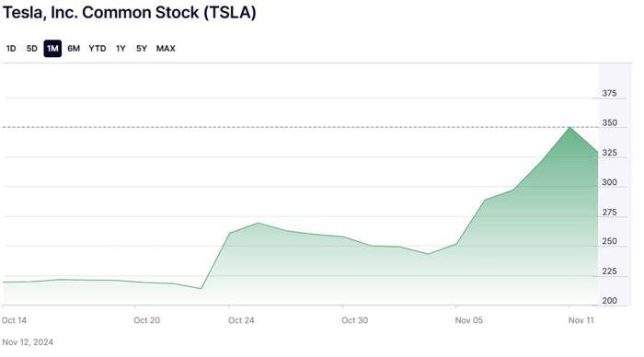Click the chart's last data point near 325

click(x=597, y=153)
